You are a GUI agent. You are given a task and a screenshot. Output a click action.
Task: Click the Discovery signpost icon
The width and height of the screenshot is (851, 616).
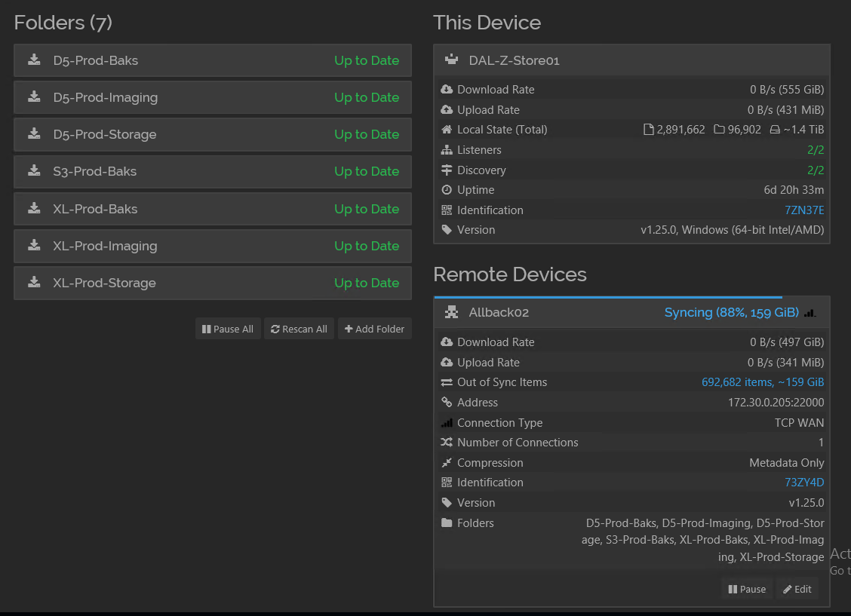pyautogui.click(x=447, y=170)
